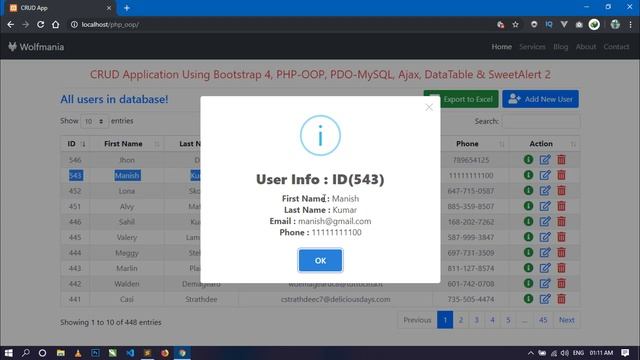640x360 pixels.
Task: Open the About nav link
Action: (586, 47)
